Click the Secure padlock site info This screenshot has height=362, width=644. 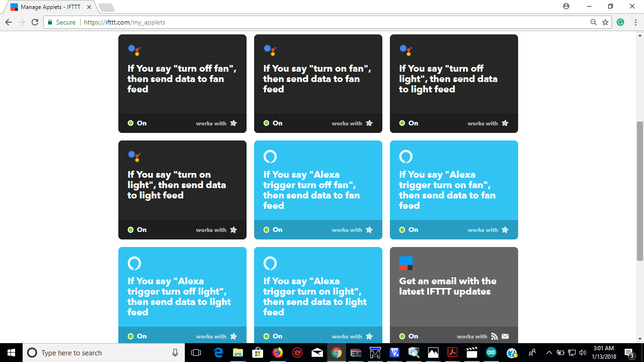62,22
